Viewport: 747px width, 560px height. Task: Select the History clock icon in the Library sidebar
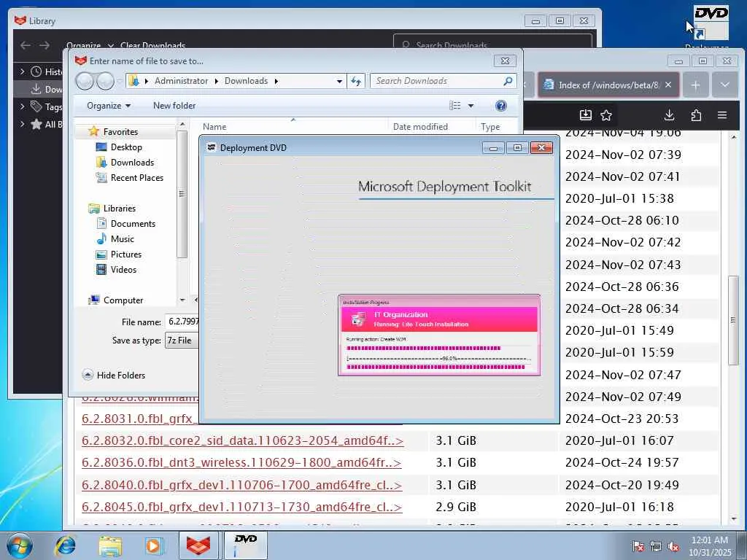point(36,71)
